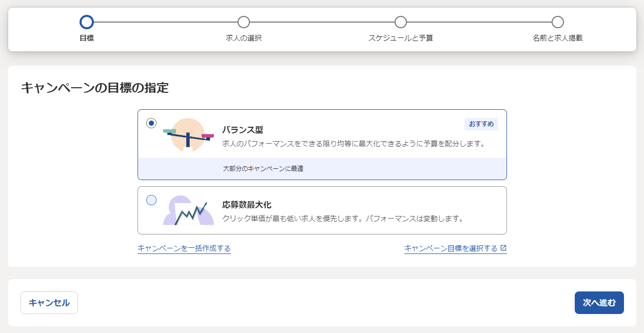This screenshot has width=644, height=333.
Task: Click the 次へ進む button
Action: [x=599, y=303]
